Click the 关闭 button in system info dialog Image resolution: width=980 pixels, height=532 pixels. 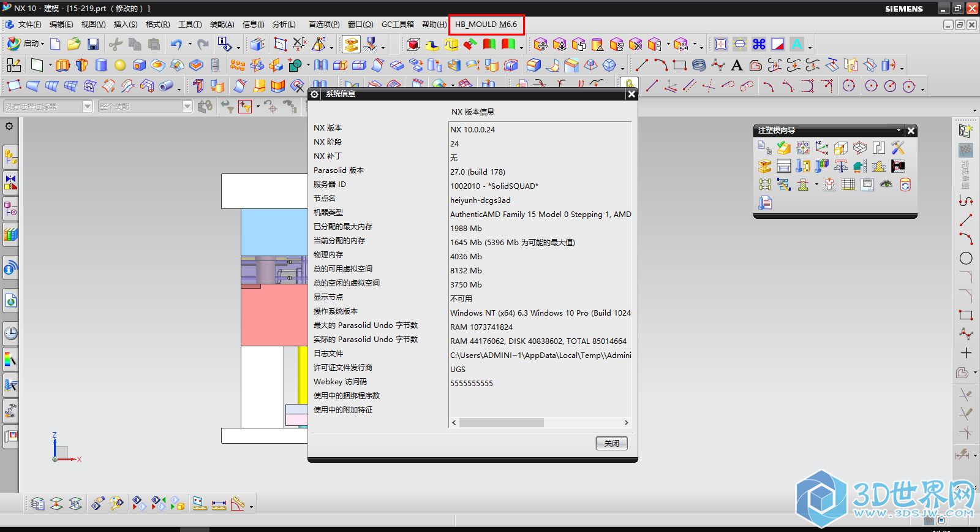point(612,443)
